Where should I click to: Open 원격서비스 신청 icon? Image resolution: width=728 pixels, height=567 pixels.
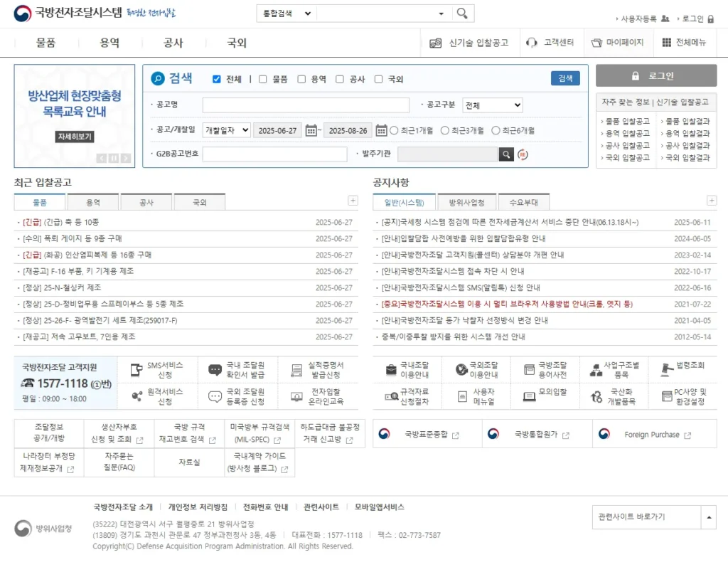click(136, 396)
